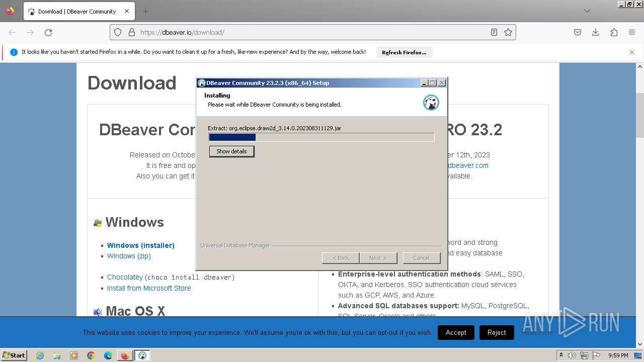Toggle reader view icon

[x=494, y=32]
